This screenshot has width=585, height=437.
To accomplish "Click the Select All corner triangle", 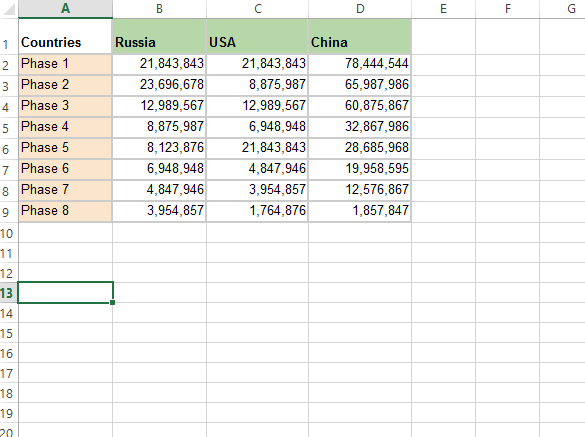I will click(x=8, y=9).
